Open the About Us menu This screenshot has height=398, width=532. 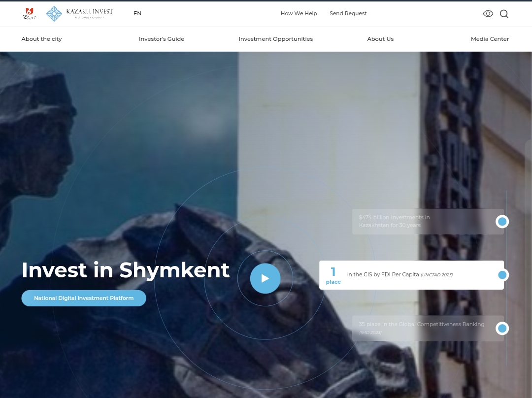[x=380, y=39]
